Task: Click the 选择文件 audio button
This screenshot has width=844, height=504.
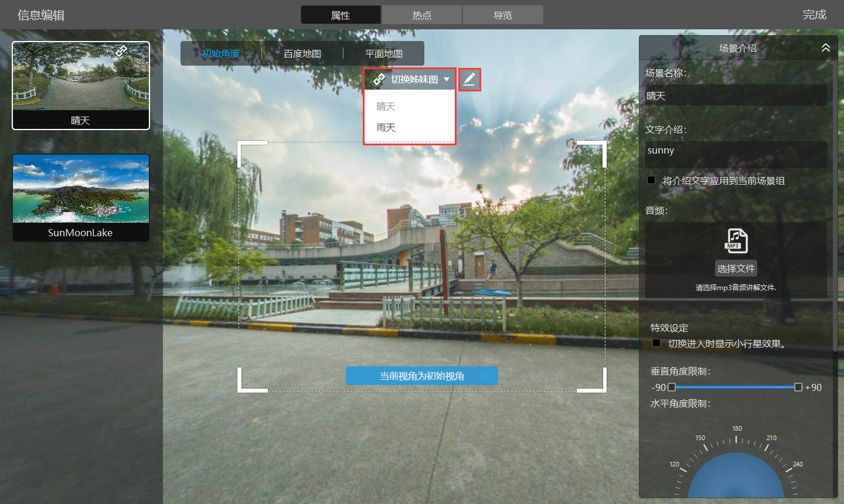Action: [736, 268]
